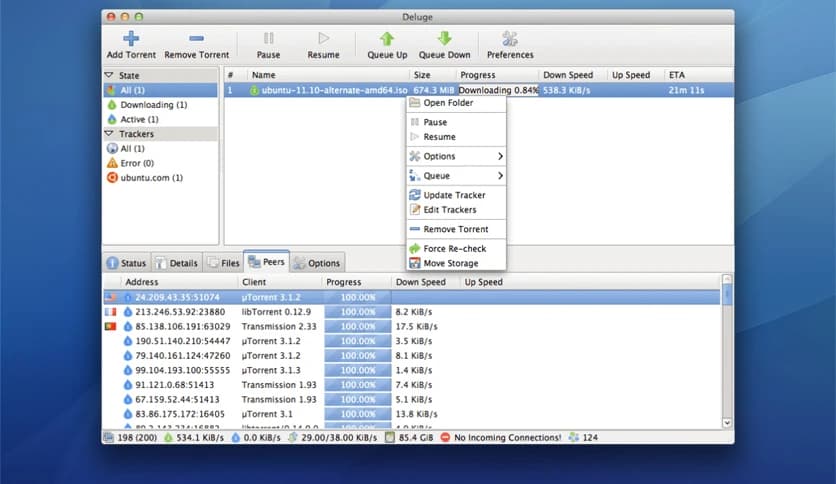Click the connections icon showing 198 (200)
This screenshot has width=836, height=484.
coord(109,438)
